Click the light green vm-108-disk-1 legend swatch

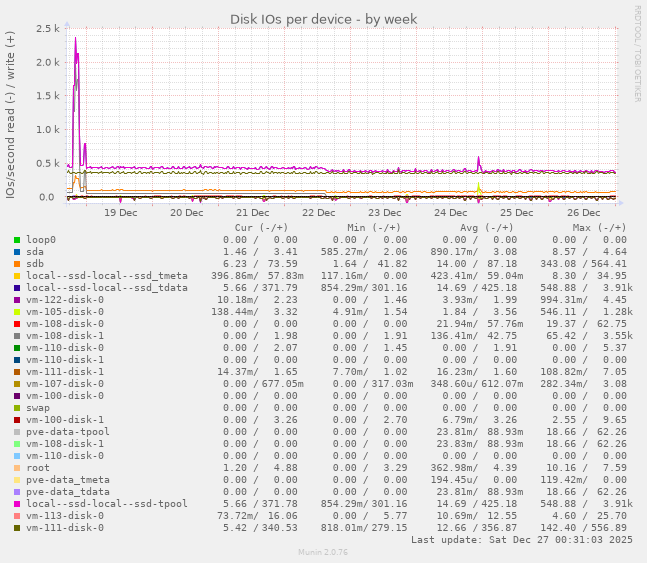pos(17,444)
